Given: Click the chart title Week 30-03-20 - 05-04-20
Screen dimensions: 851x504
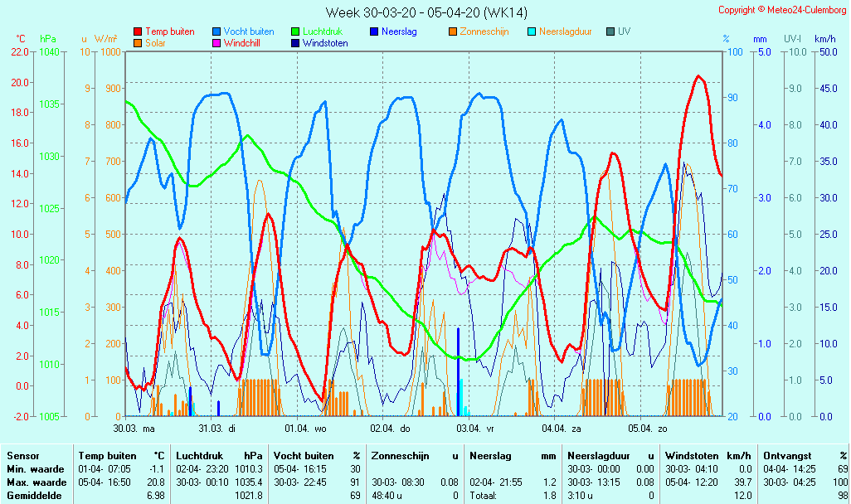Looking at the screenshot, I should click(425, 12).
